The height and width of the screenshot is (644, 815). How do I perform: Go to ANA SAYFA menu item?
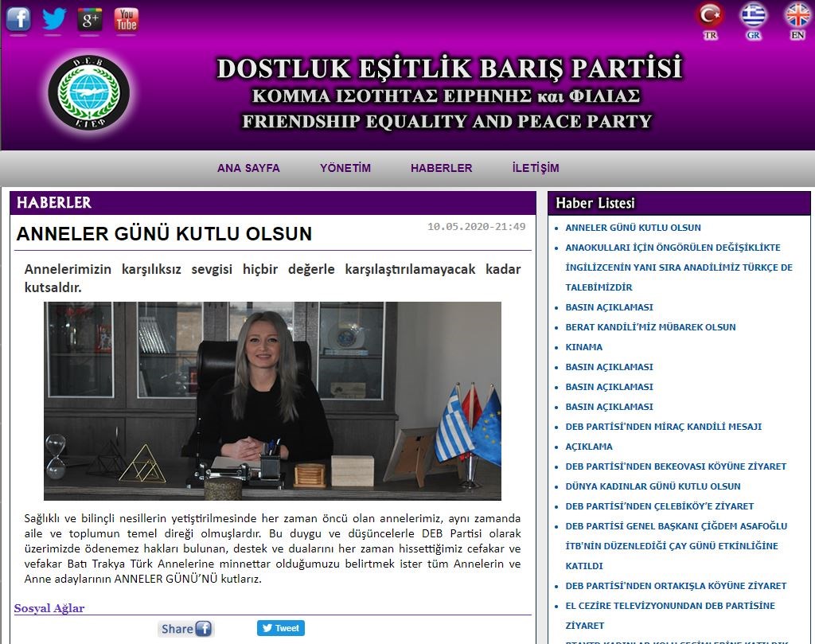[248, 168]
